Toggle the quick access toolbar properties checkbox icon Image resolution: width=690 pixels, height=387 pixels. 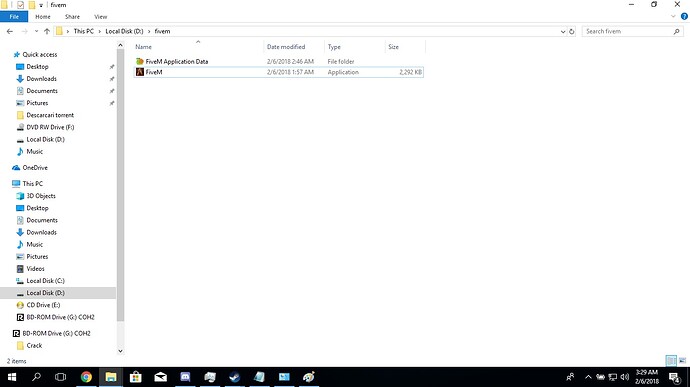coord(20,5)
